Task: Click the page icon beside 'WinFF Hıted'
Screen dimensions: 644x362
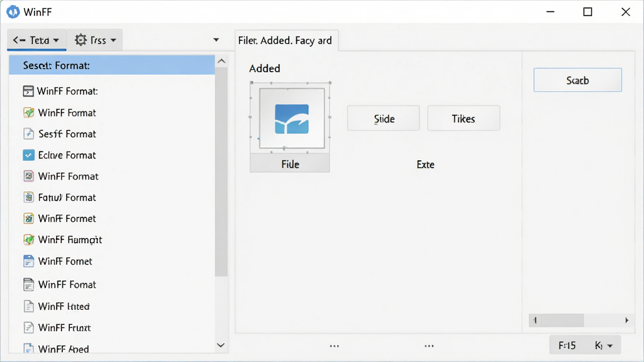Action: (28, 306)
